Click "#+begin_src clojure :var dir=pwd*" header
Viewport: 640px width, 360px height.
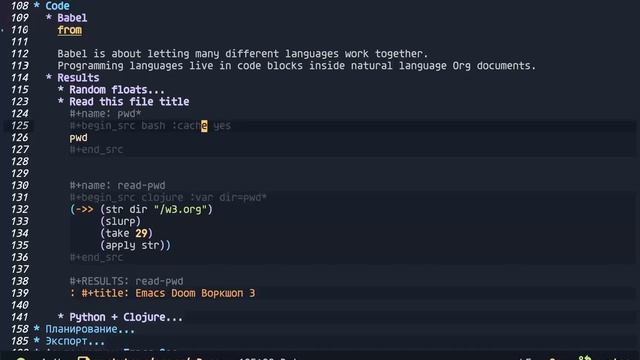168,198
